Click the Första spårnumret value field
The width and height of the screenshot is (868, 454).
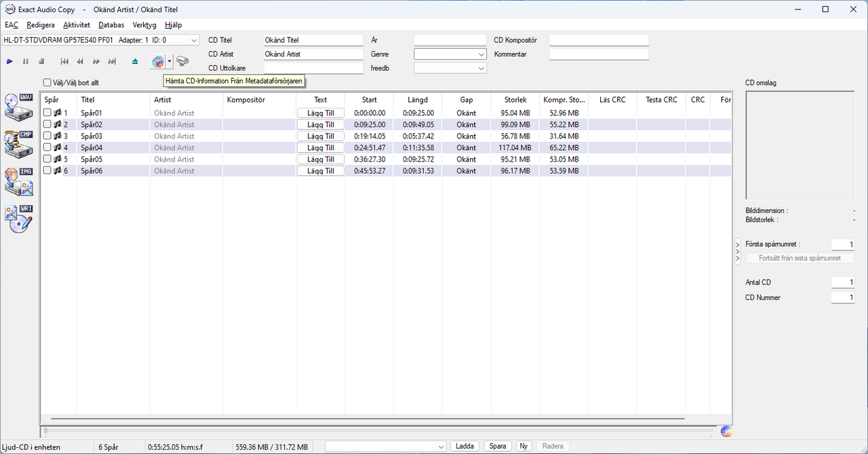point(843,244)
